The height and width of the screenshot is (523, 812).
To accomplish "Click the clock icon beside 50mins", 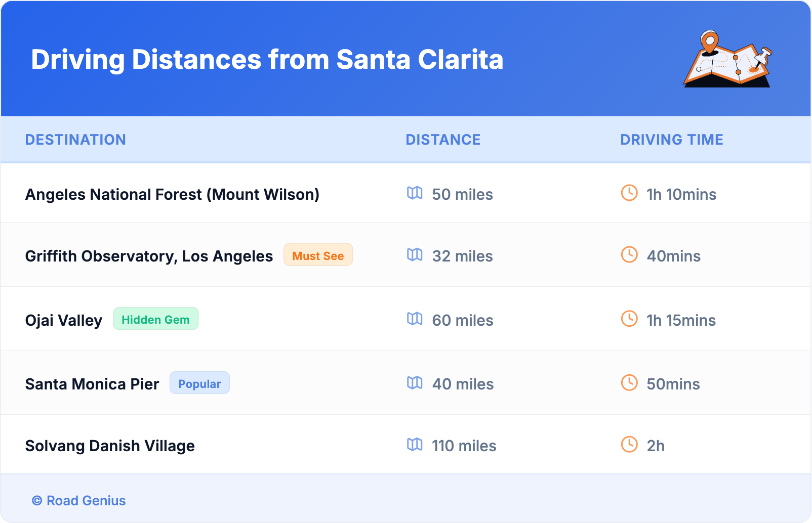I will (x=629, y=382).
